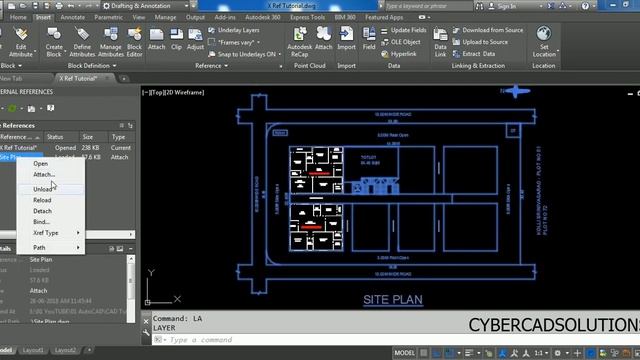Image resolution: width=640 pixels, height=360 pixels.
Task: Choose Open from the context menu
Action: [x=51, y=163]
